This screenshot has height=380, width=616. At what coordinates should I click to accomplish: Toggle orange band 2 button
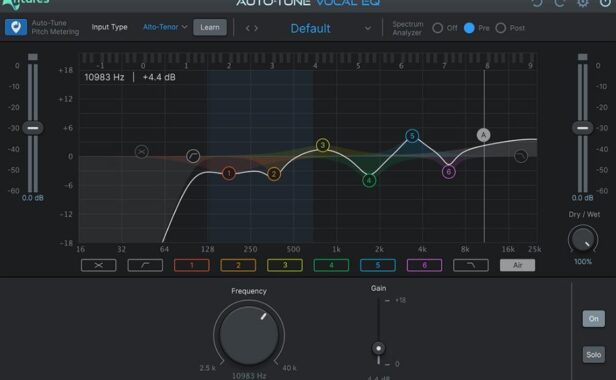click(x=238, y=265)
